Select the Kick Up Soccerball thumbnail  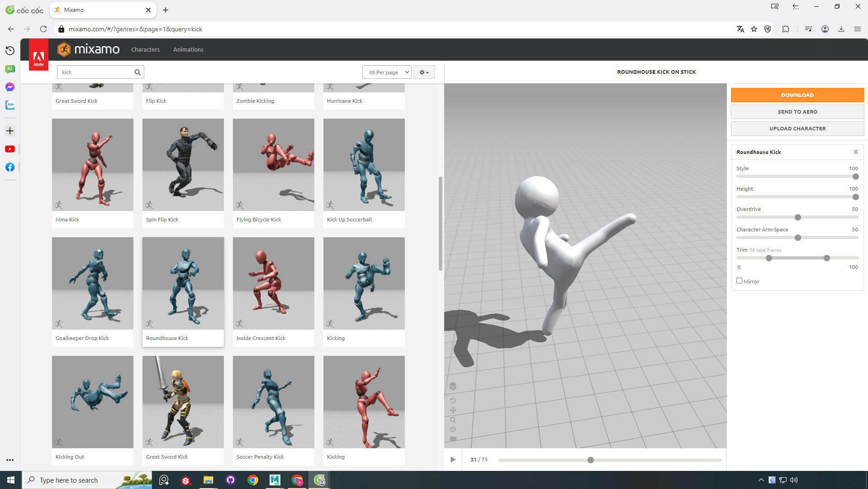(364, 165)
